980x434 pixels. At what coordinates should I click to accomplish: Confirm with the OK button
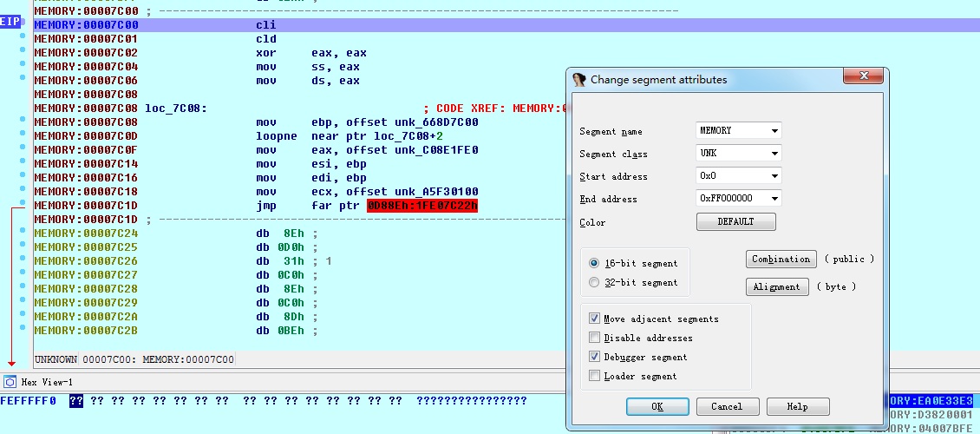657,406
